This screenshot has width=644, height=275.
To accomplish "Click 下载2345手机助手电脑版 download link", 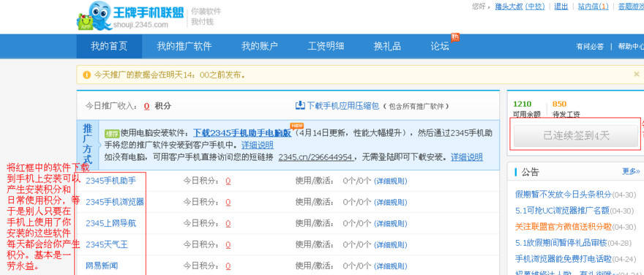I will (x=242, y=133).
